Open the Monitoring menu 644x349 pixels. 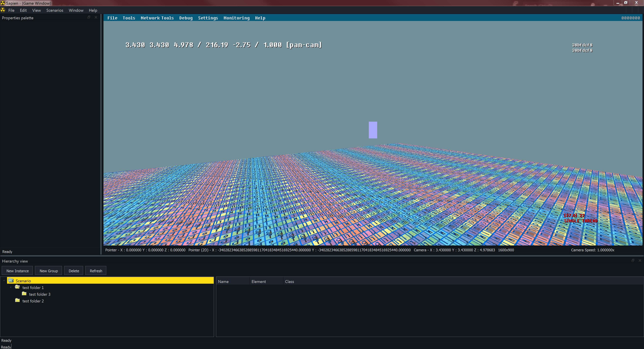[236, 18]
